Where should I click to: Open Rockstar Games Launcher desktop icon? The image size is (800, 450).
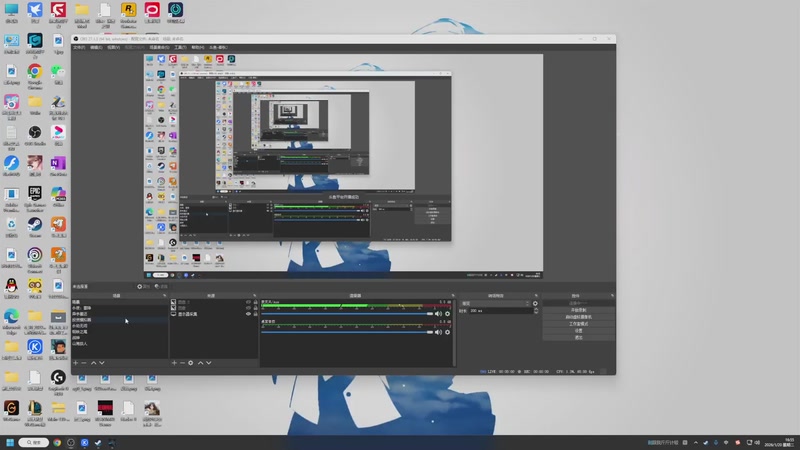coord(129,14)
